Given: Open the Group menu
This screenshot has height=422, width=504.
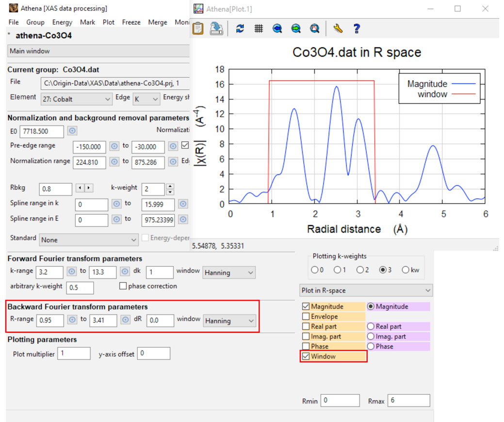Looking at the screenshot, I should click(x=35, y=22).
